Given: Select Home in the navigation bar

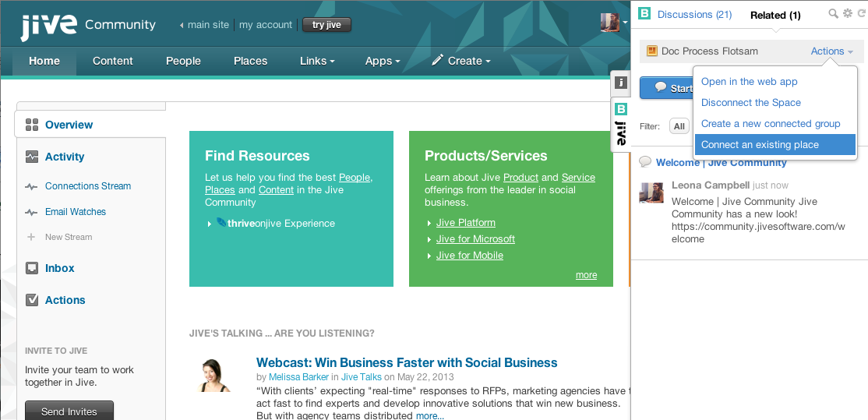Looking at the screenshot, I should [x=44, y=61].
